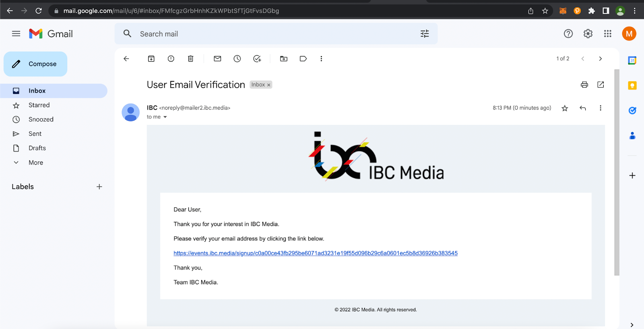Open the events.ibc.media verification link
The height and width of the screenshot is (329, 644).
(x=316, y=253)
